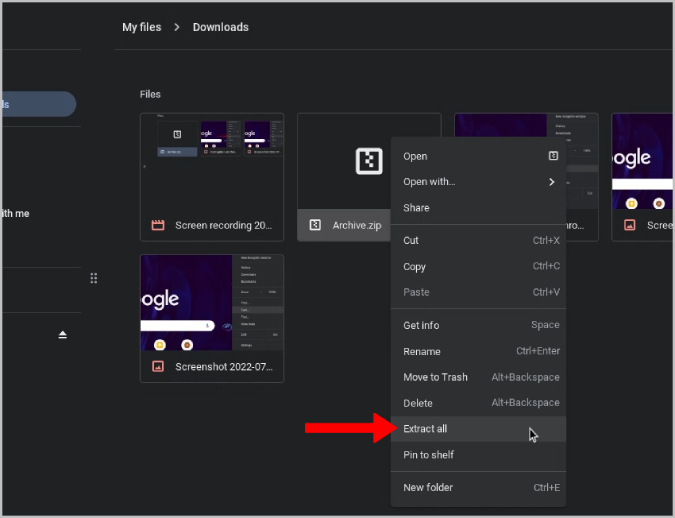Select the Screenshot 2022-07... file name
Image resolution: width=675 pixels, height=518 pixels.
[x=224, y=366]
